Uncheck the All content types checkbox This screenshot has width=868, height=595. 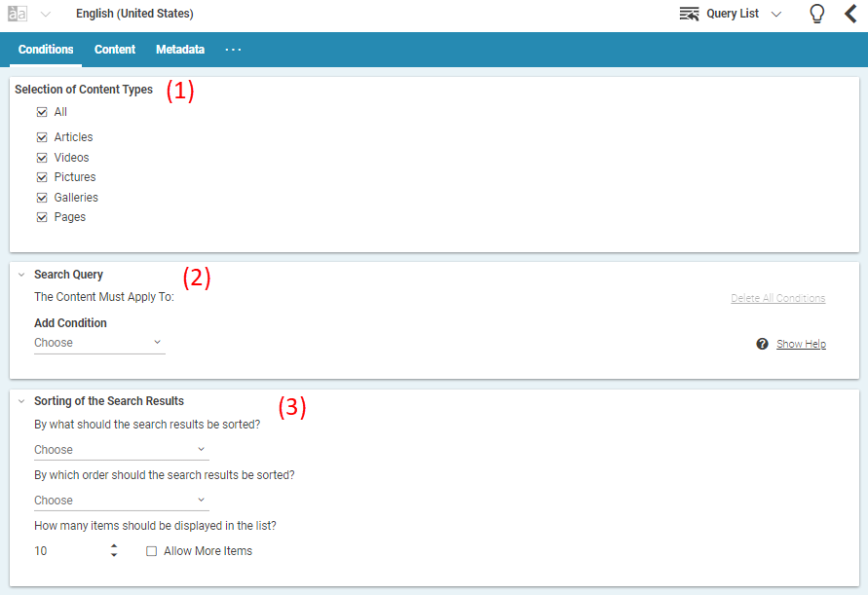coord(42,111)
